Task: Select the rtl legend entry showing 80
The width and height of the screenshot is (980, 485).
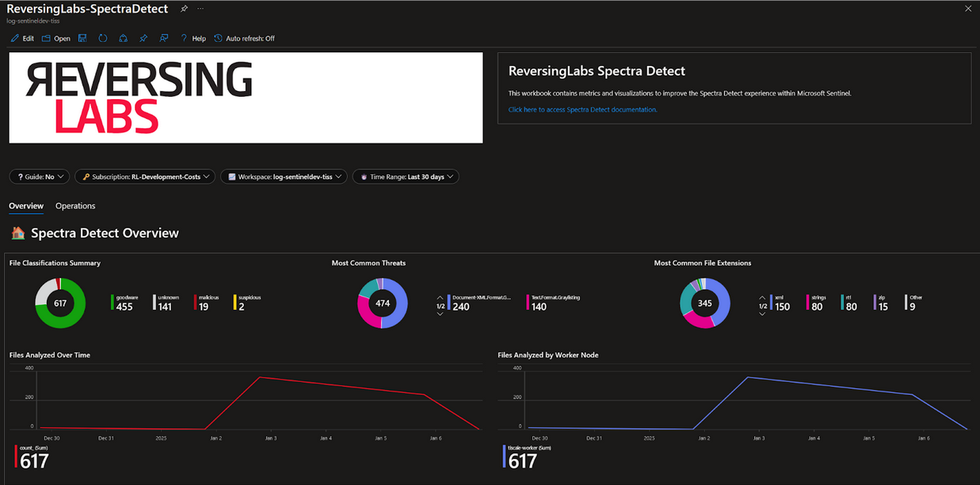Action: coord(851,303)
